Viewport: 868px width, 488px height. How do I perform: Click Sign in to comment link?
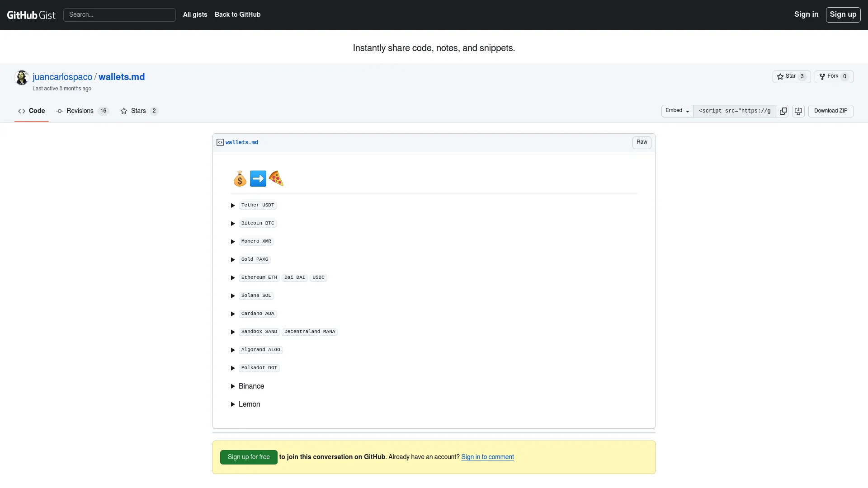pos(487,457)
